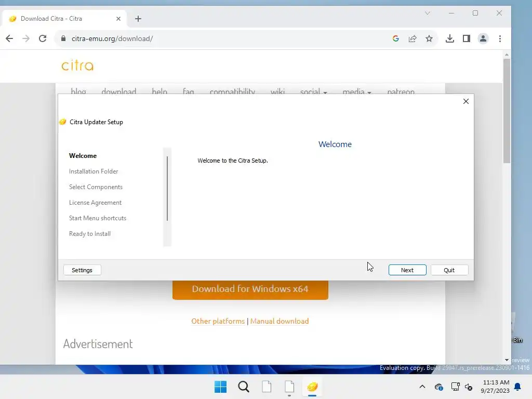Image resolution: width=532 pixels, height=399 pixels.
Task: Click the first blank document taskbar icon
Action: [x=267, y=387]
